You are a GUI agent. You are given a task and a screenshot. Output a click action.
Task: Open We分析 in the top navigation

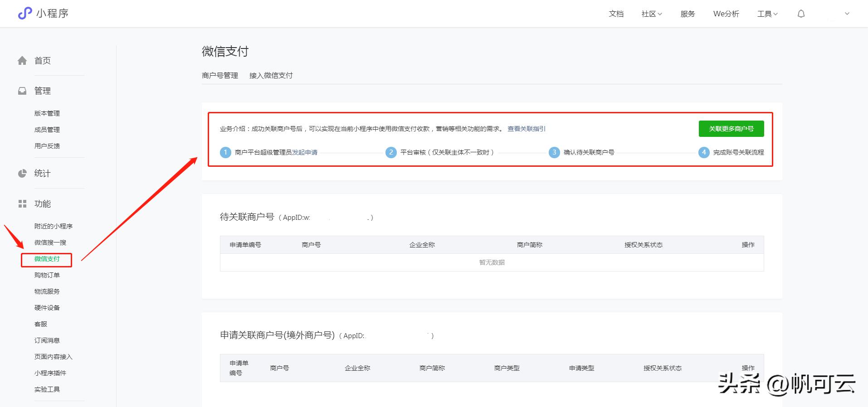click(x=726, y=14)
